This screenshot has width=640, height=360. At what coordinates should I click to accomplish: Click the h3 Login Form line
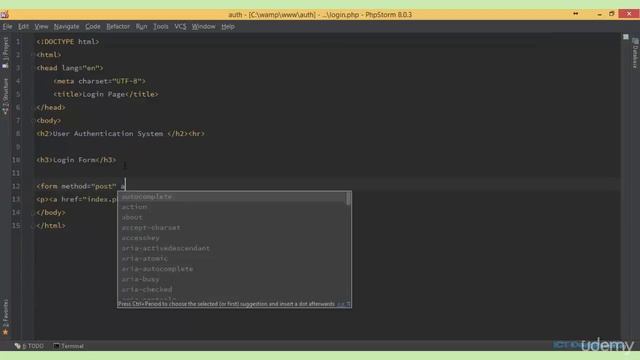76,160
